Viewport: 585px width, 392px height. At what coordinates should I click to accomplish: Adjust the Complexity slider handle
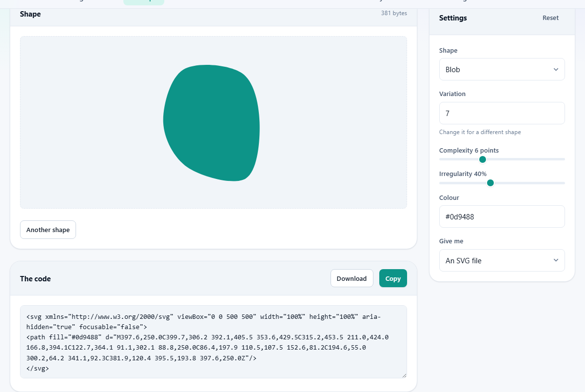(x=483, y=159)
